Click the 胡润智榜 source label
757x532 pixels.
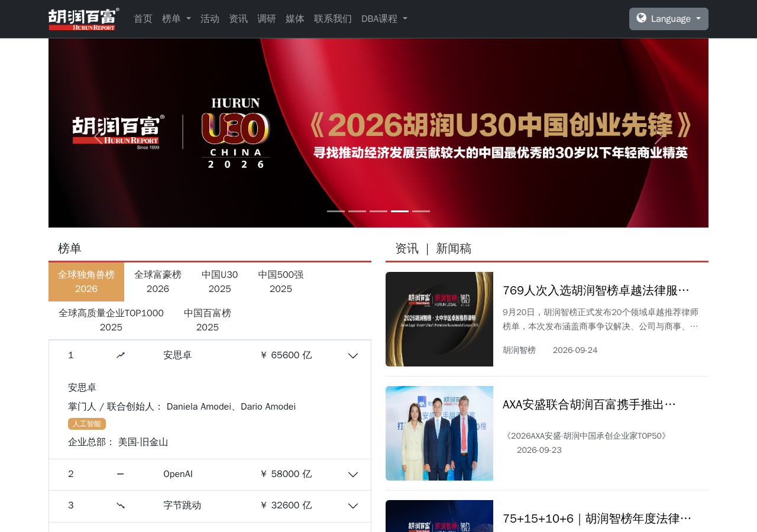tap(519, 350)
